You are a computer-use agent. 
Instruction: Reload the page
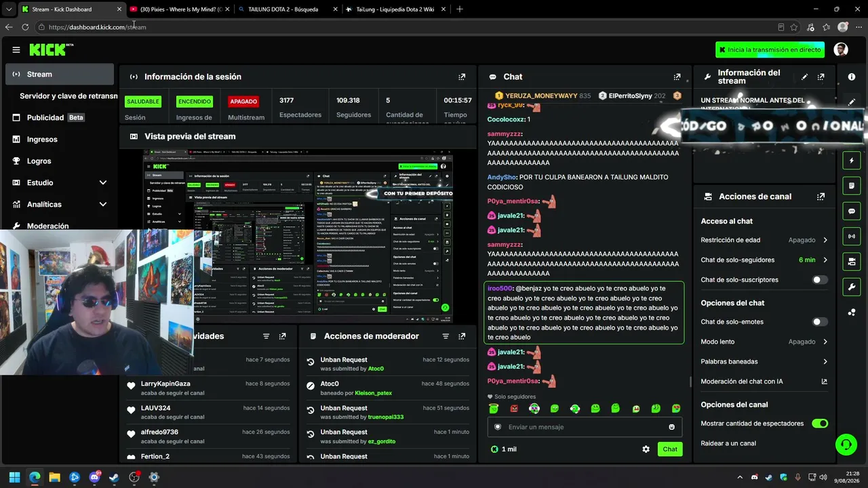click(25, 27)
